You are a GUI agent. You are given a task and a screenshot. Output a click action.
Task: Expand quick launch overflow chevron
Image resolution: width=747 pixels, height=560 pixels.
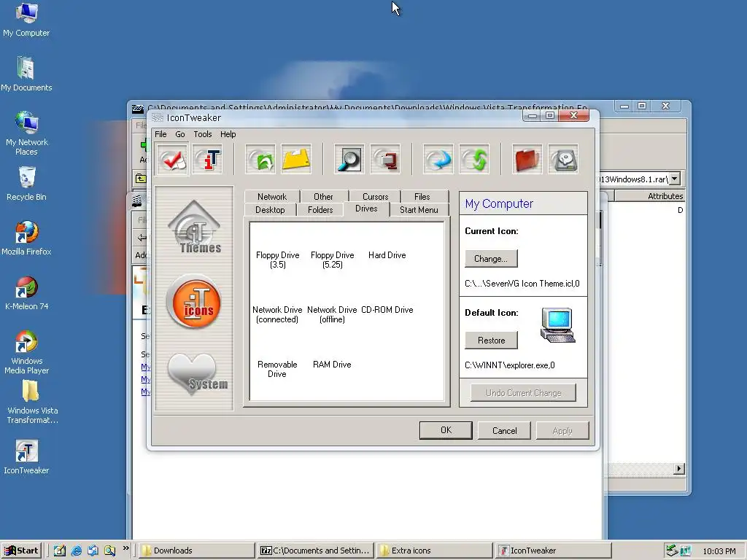coord(125,548)
